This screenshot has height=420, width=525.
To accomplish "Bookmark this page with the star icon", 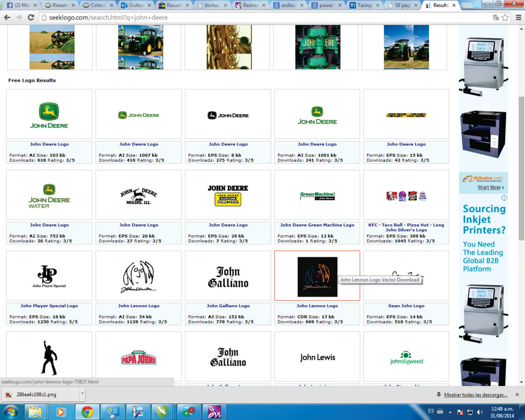I will 505,17.
